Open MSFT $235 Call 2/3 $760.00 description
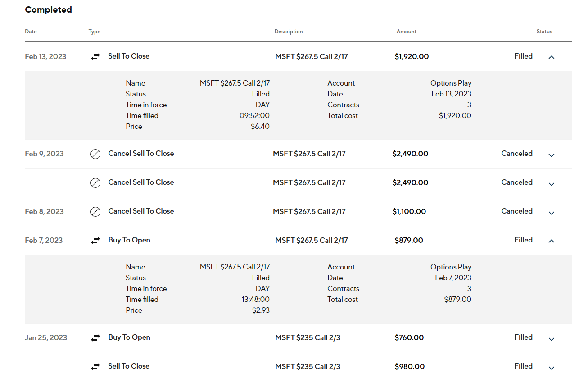588x383 pixels. tap(308, 338)
